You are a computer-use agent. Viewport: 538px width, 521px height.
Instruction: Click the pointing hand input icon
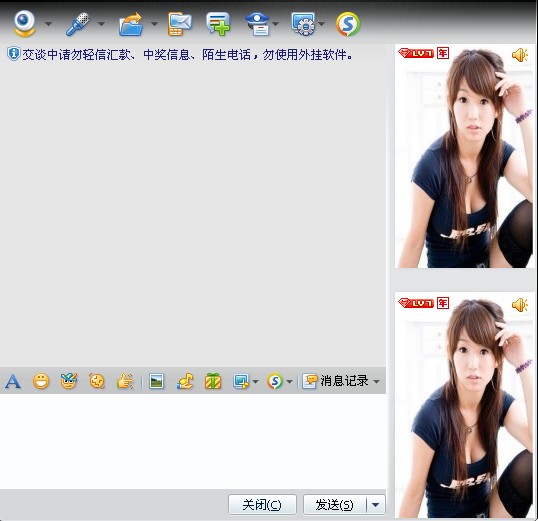(x=125, y=381)
